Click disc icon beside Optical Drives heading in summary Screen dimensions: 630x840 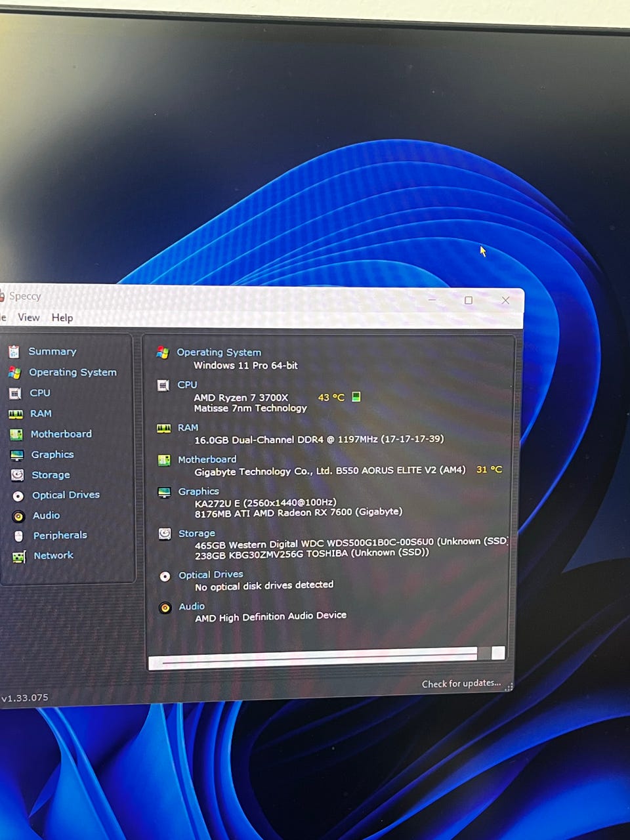[165, 576]
